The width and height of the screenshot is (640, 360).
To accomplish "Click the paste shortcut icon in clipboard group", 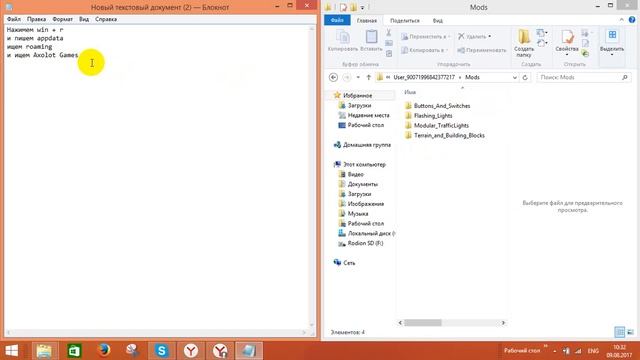I will [x=389, y=53].
